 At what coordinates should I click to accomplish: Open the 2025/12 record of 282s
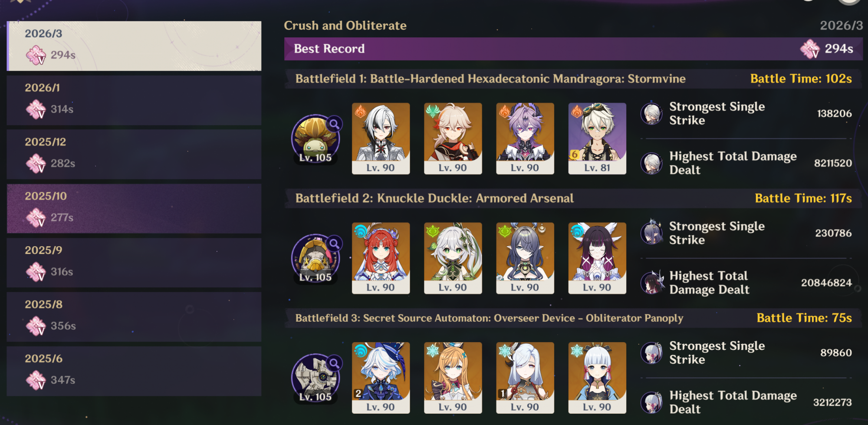[134, 154]
